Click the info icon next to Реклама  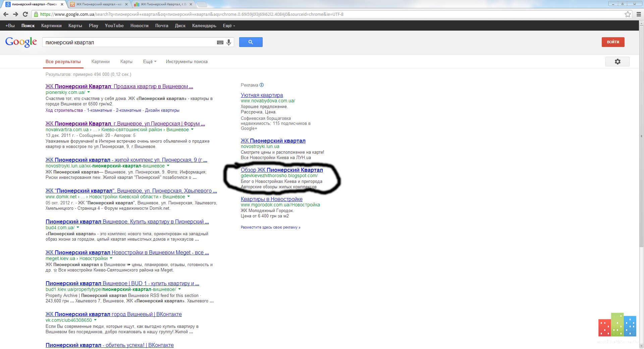(262, 85)
